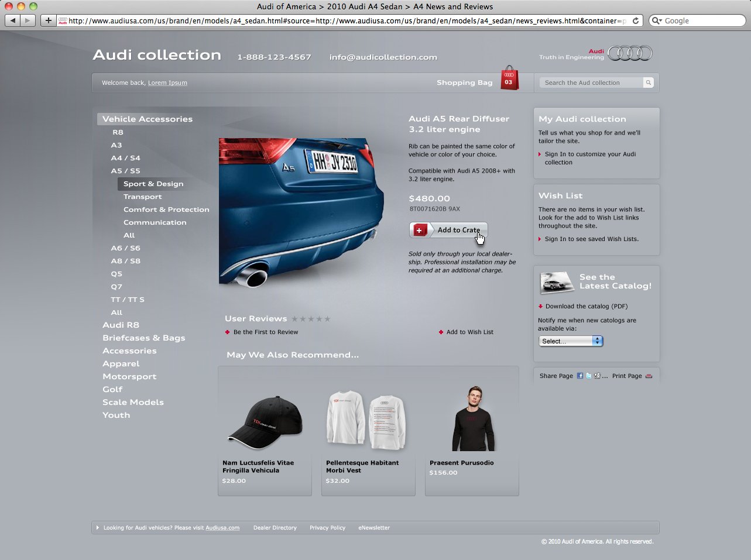Image resolution: width=751 pixels, height=560 pixels.
Task: Open the Briefcases & Bags section
Action: [143, 338]
